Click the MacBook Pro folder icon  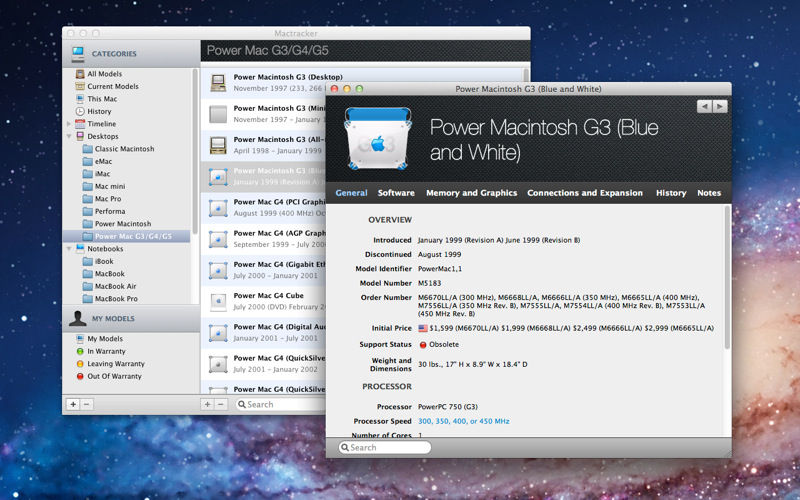(88, 299)
